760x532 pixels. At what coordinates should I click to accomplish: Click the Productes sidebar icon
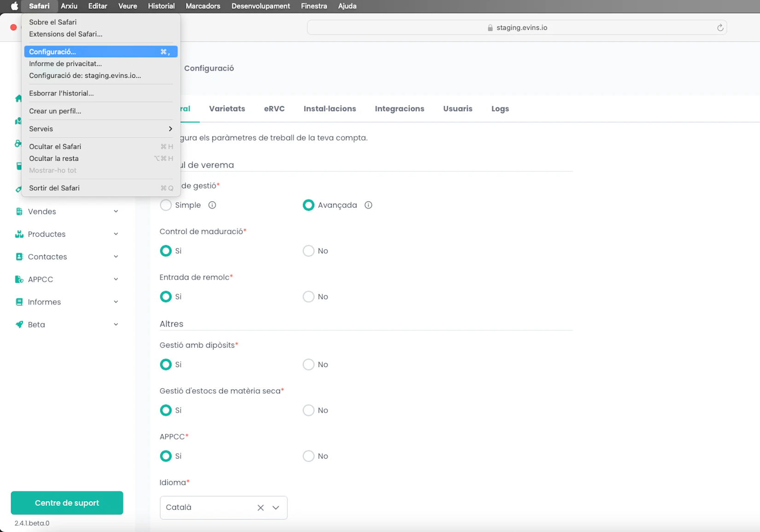(19, 234)
